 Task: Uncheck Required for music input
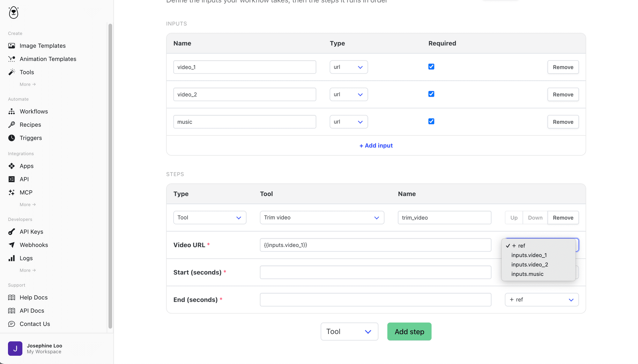(431, 122)
